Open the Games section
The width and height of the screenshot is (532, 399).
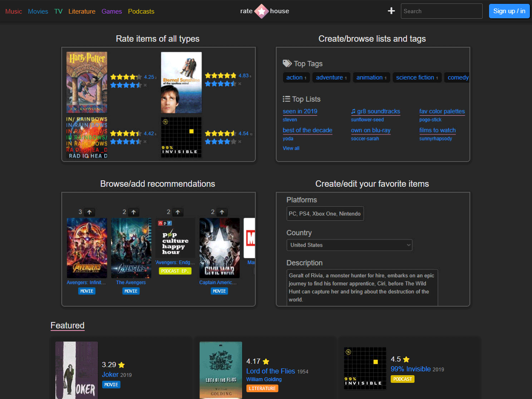pyautogui.click(x=112, y=11)
